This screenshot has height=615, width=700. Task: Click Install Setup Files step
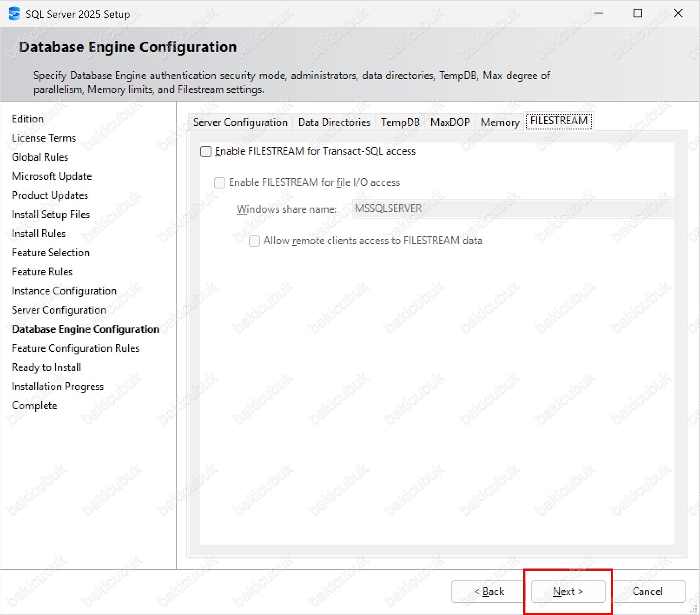point(51,215)
